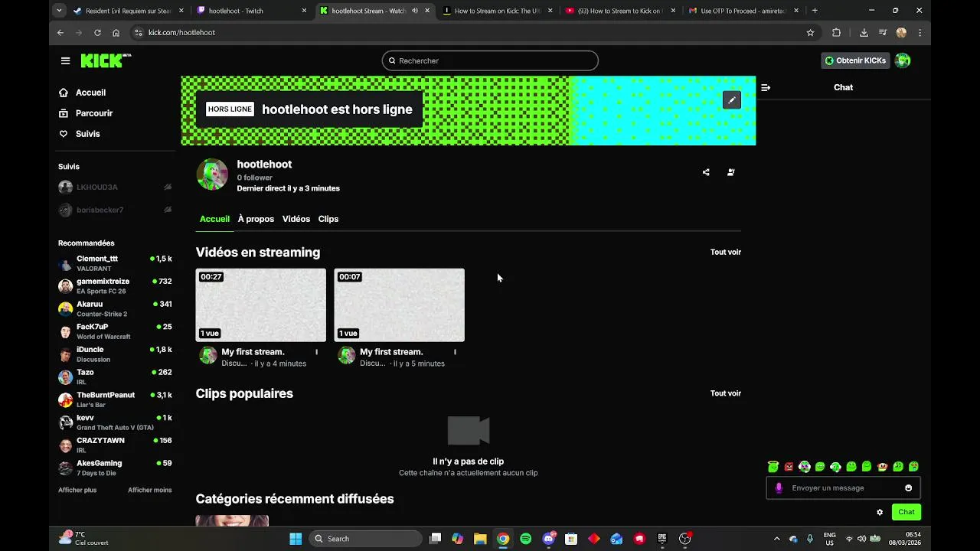Open Epic Games launcher from taskbar
This screenshot has width=980, height=551.
tap(662, 539)
